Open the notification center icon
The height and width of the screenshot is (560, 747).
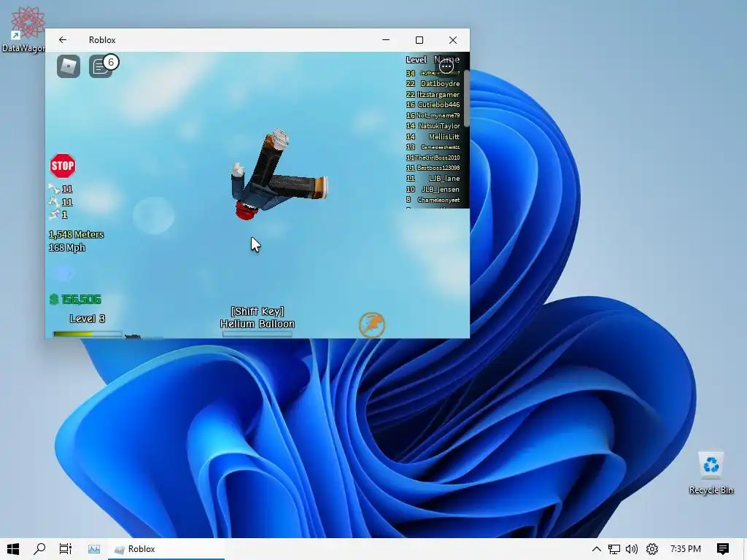pyautogui.click(x=723, y=549)
